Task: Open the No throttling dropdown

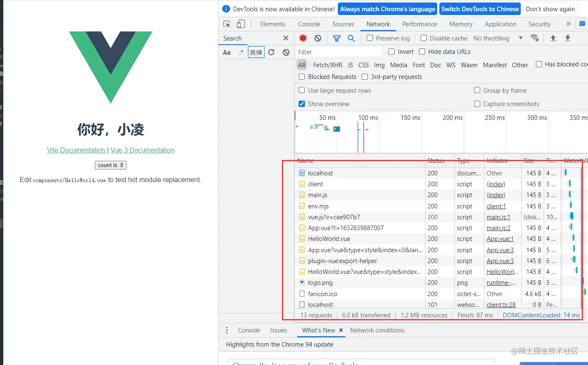Action: click(498, 38)
